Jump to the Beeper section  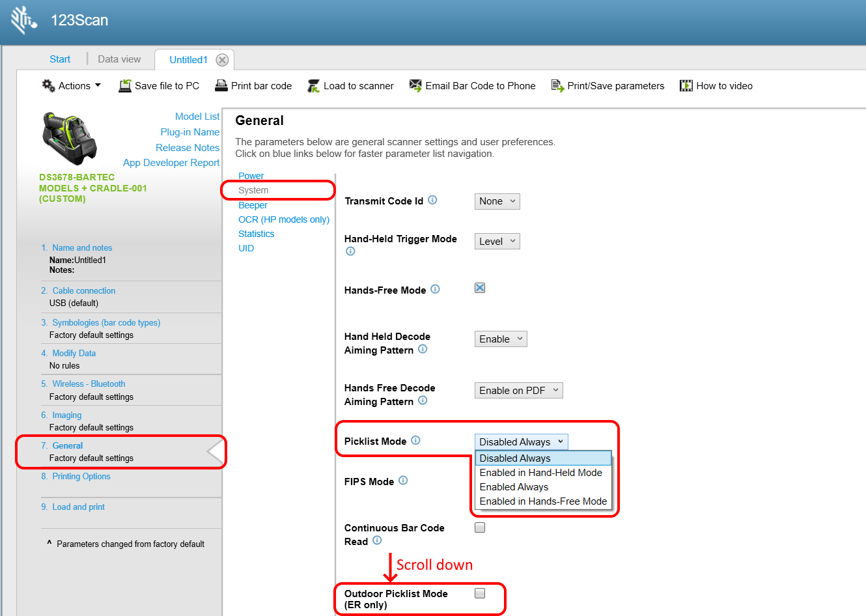tap(253, 205)
